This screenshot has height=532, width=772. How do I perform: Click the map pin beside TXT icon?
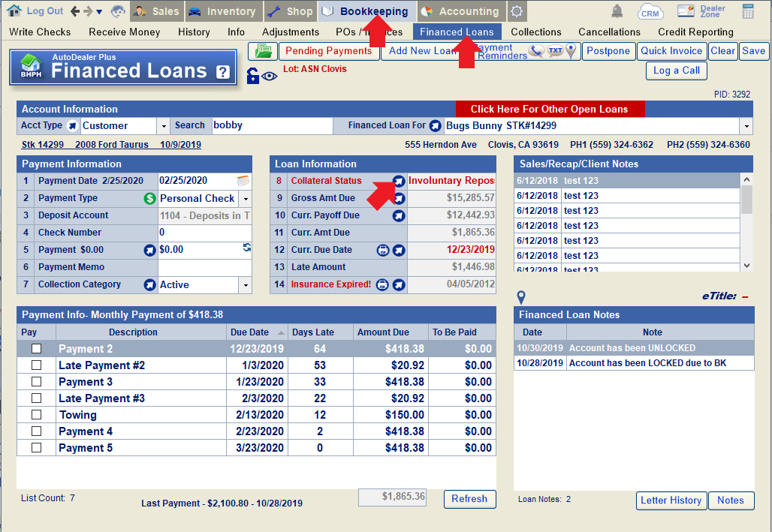coord(571,51)
